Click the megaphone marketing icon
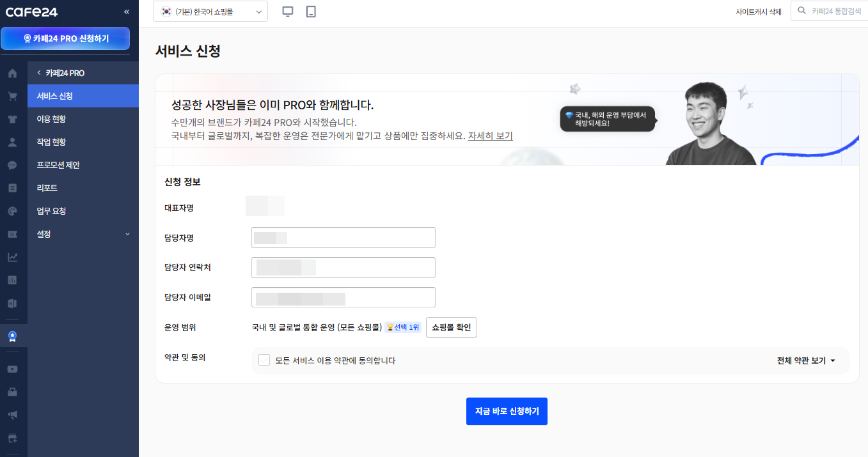This screenshot has height=457, width=868. (x=12, y=415)
